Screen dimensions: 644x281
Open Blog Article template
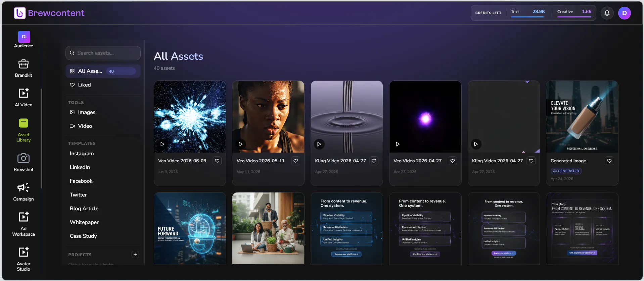[84, 209]
